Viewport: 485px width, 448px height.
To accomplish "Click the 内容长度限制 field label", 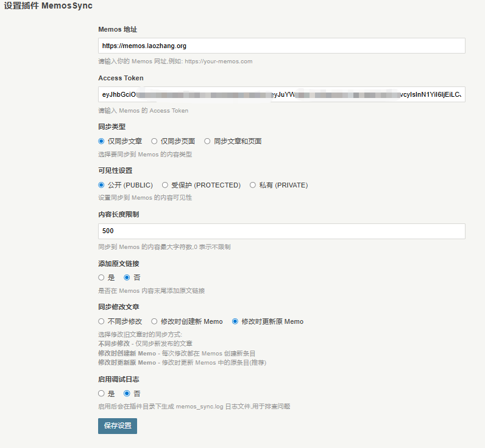I will tap(119, 214).
